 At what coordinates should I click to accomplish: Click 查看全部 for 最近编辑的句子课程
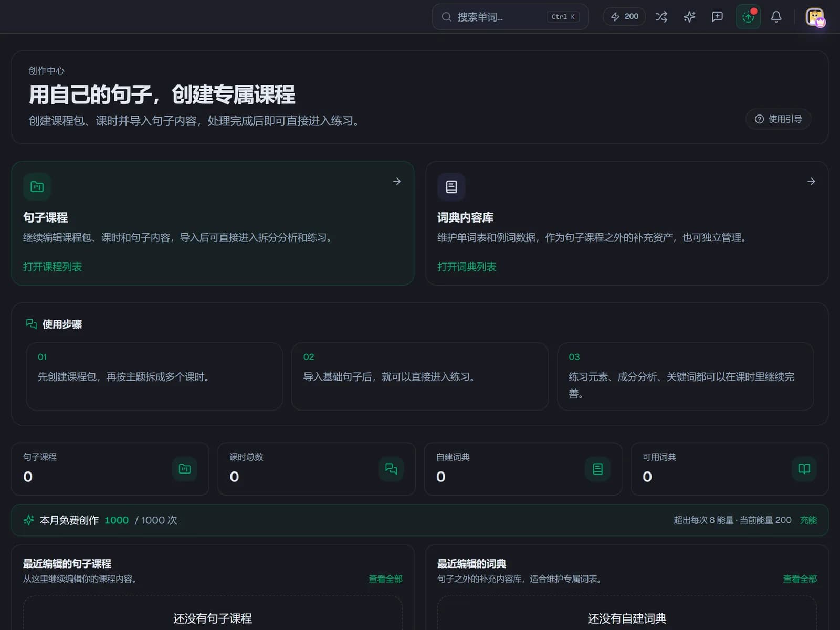pos(386,579)
